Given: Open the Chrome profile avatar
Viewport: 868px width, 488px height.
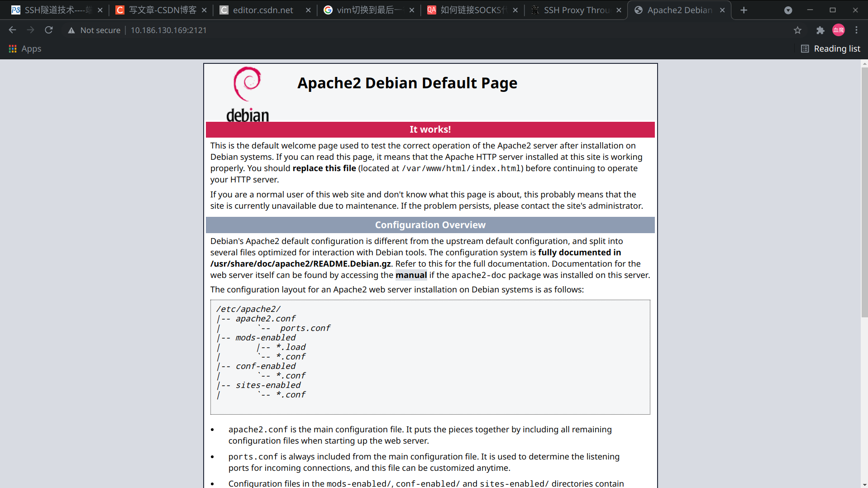Looking at the screenshot, I should pyautogui.click(x=839, y=30).
